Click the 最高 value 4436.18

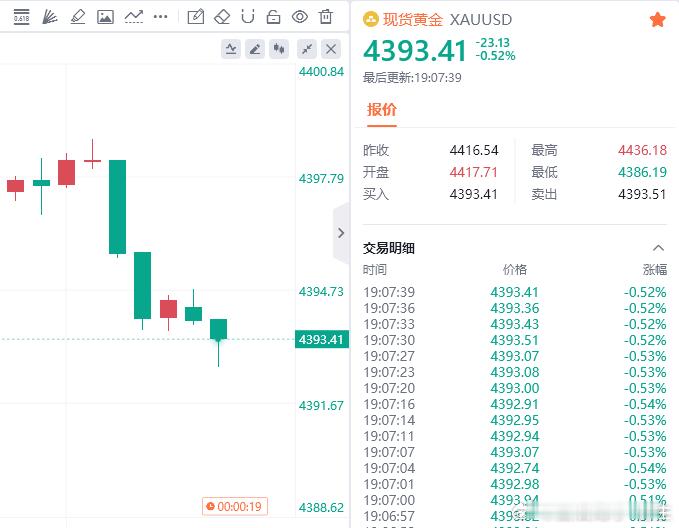[x=642, y=150]
